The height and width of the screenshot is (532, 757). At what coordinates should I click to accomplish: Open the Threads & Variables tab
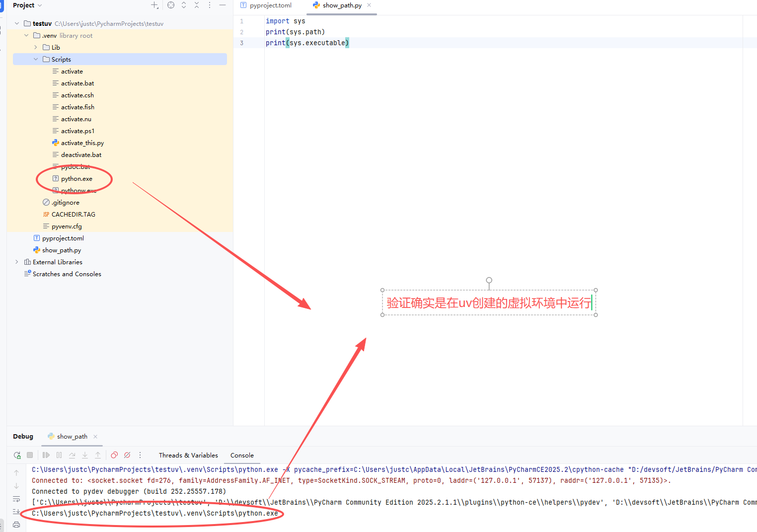click(188, 456)
